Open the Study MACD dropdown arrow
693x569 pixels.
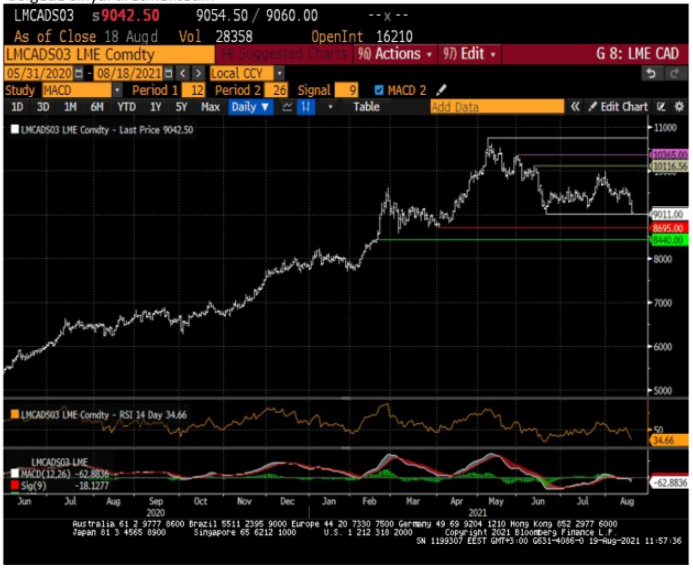coord(117,90)
